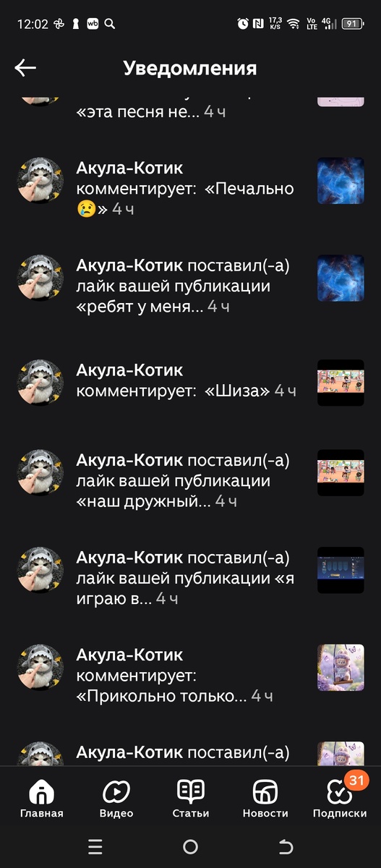Viewport: 381px width, 868px height.
Task: Open blue nebula thumbnail beside «Печально»
Action: point(341,181)
